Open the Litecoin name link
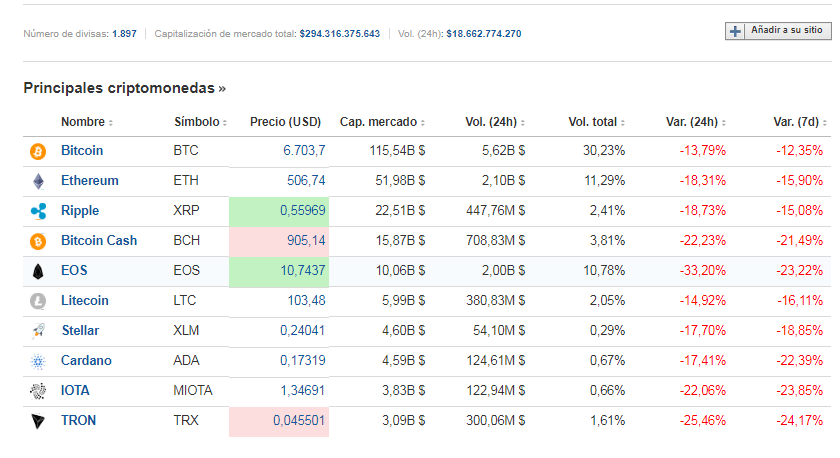This screenshot has height=458, width=840. pyautogui.click(x=85, y=301)
